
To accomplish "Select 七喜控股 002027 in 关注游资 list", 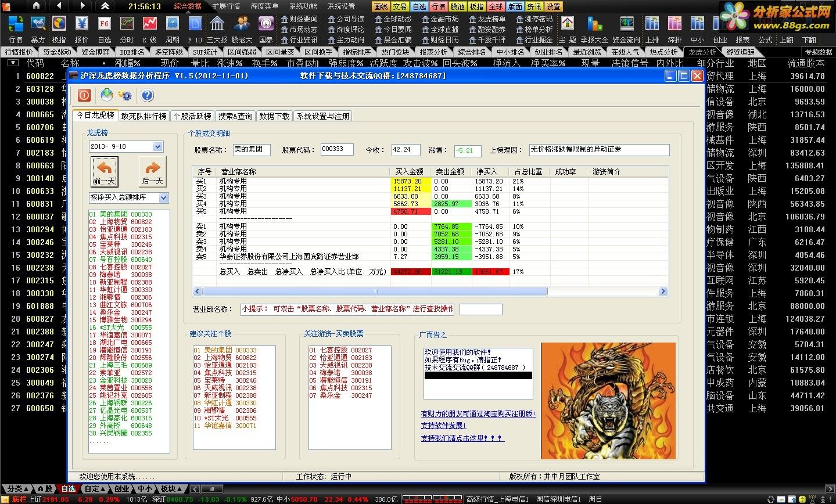I will point(340,350).
